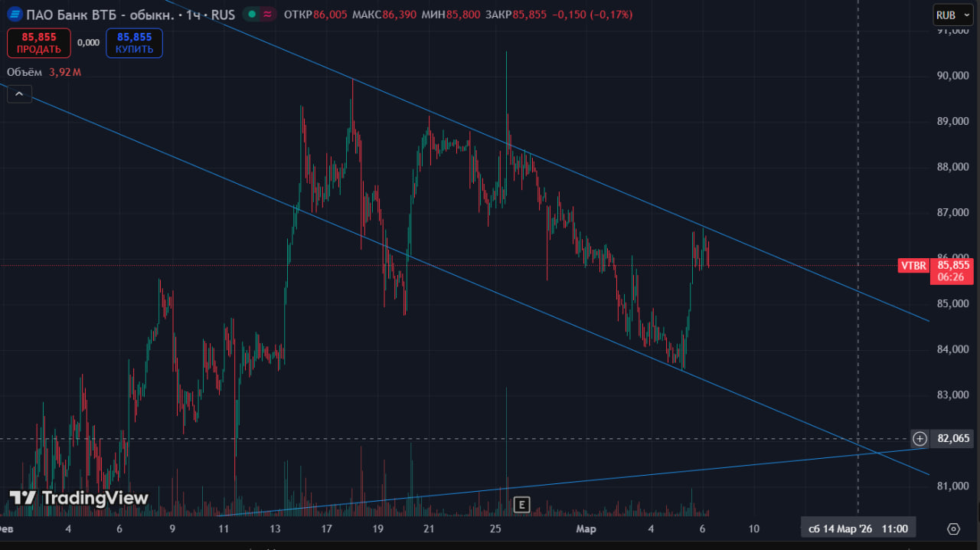
Task: Click the КУПИТЬ buy button
Action: tap(134, 43)
